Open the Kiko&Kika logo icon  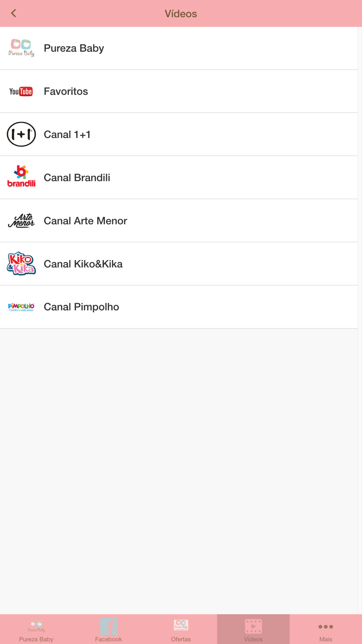[x=21, y=264]
